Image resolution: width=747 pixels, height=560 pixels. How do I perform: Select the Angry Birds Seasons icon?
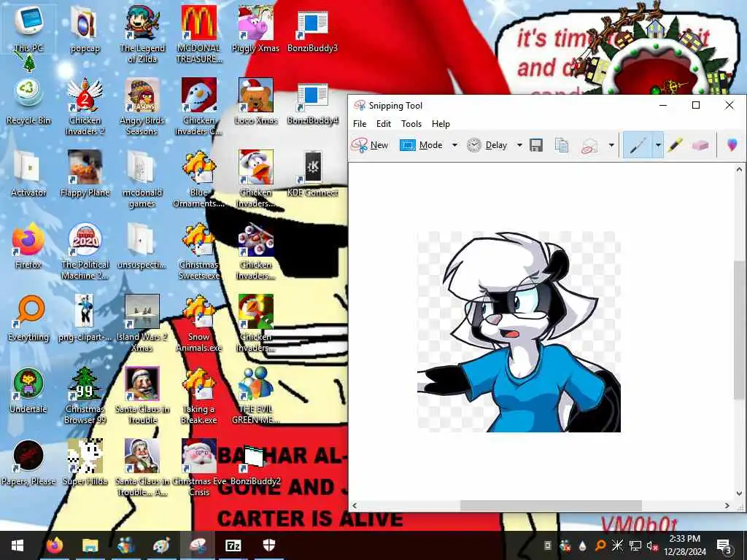click(142, 107)
